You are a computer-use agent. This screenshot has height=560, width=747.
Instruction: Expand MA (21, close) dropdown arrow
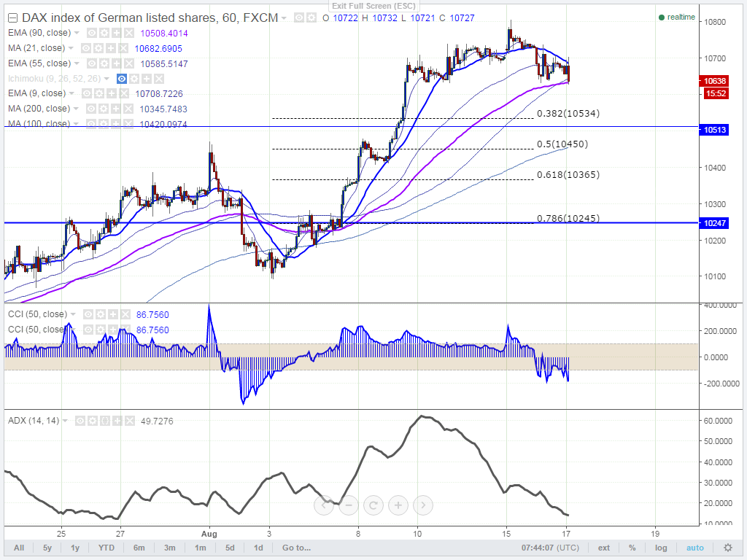pyautogui.click(x=71, y=48)
